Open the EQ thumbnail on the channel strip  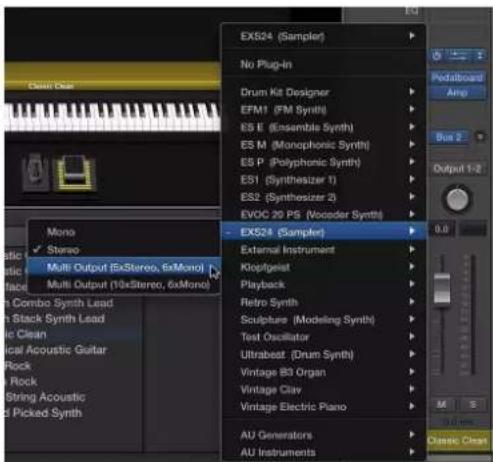tap(412, 11)
